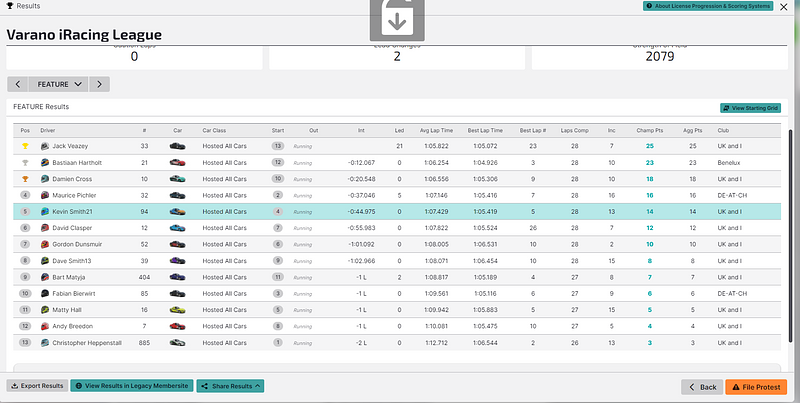
Task: Click Maurice Pichler's helmet icon
Action: pos(45,195)
